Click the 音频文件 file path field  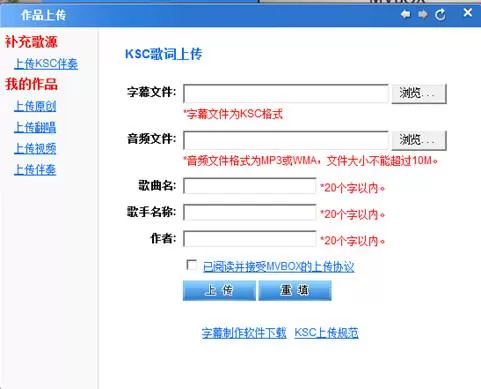click(286, 140)
